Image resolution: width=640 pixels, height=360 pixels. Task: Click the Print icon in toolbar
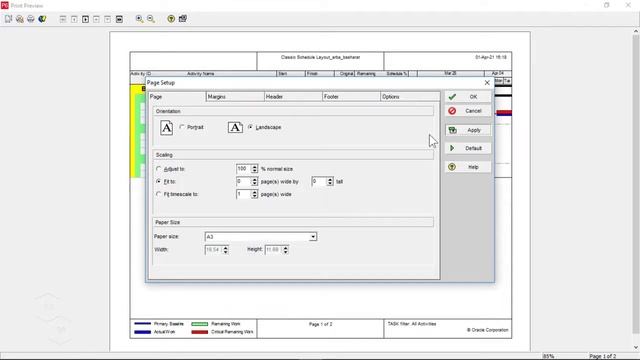[x=31, y=19]
